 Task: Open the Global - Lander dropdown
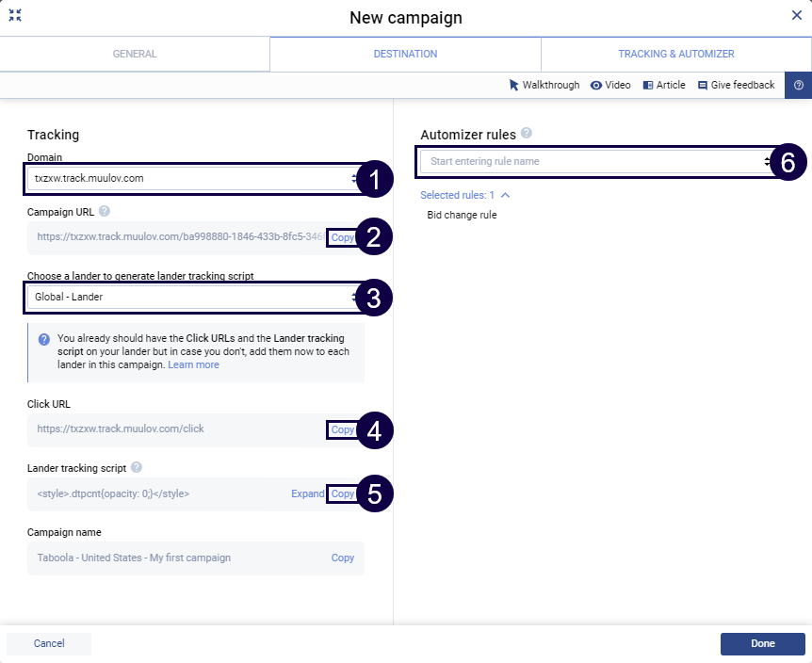193,297
